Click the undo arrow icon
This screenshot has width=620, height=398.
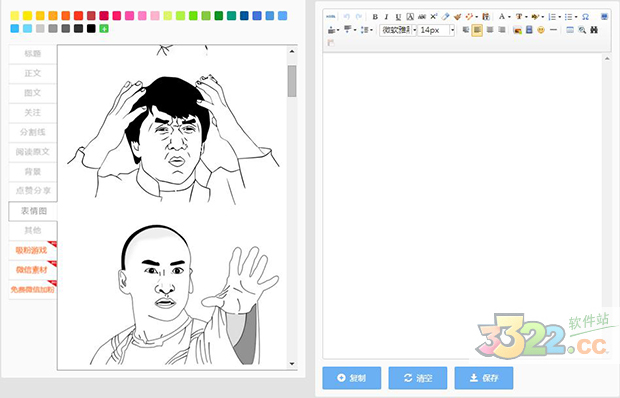[x=347, y=17]
